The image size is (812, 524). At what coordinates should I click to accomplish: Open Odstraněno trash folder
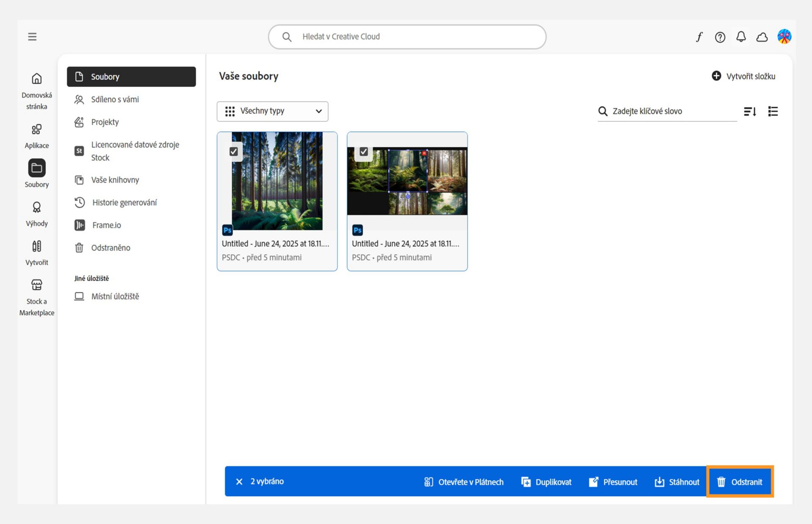coord(131,248)
